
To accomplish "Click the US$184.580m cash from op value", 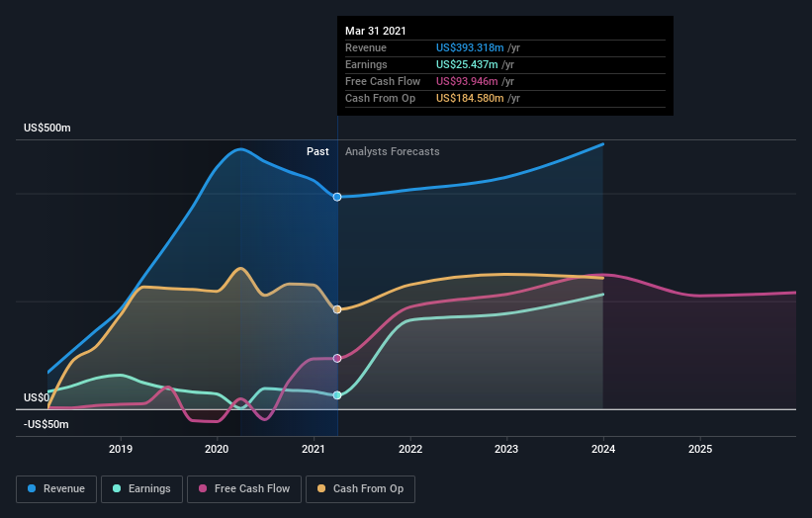I will 470,98.
